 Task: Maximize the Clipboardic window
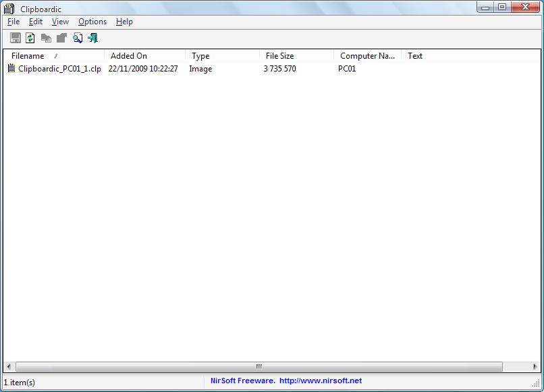(502, 7)
